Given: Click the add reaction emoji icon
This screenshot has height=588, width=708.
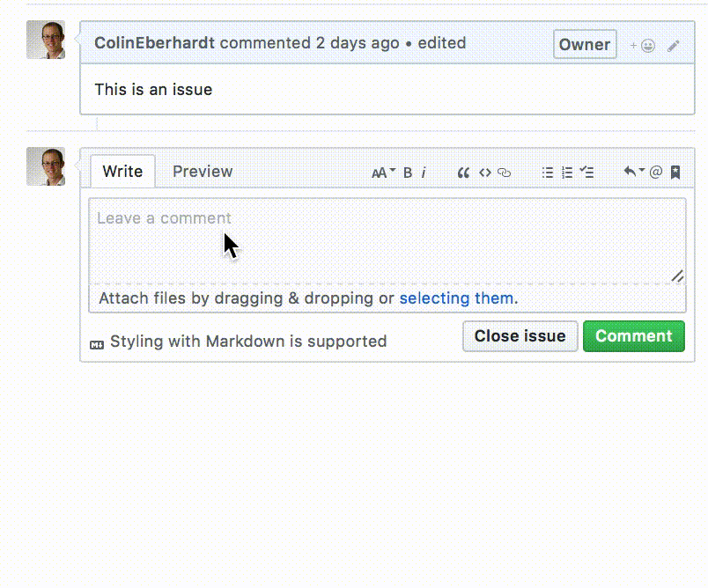Looking at the screenshot, I should [x=643, y=46].
